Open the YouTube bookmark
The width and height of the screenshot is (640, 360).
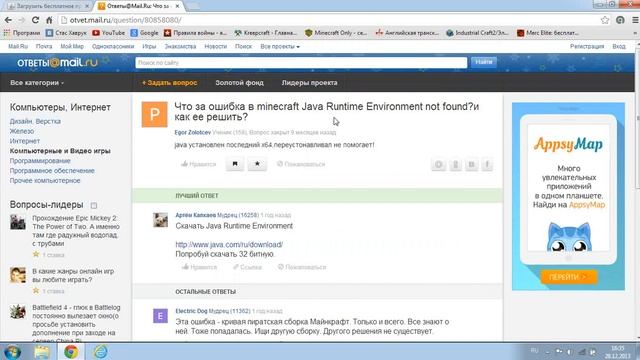pos(108,33)
